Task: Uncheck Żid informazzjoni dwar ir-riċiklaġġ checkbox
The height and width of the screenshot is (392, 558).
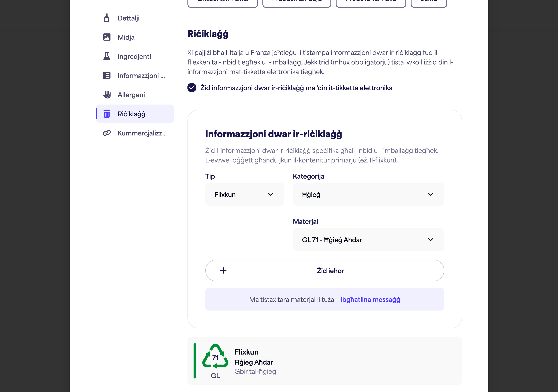Action: point(192,88)
